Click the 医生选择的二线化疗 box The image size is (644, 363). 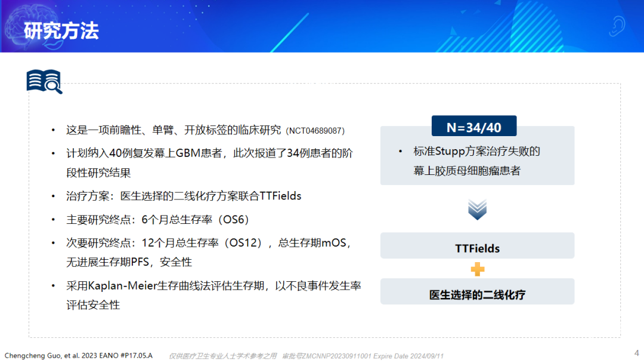477,291
